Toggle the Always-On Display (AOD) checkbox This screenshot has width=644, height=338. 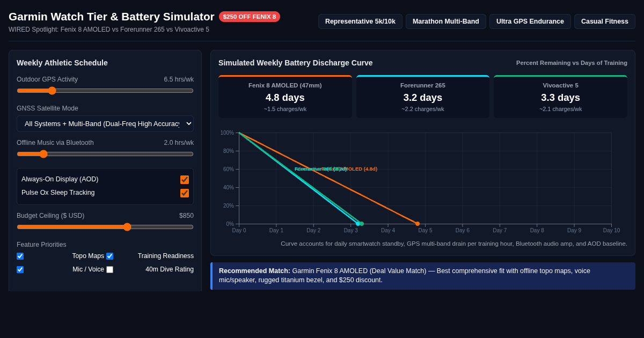point(185,180)
